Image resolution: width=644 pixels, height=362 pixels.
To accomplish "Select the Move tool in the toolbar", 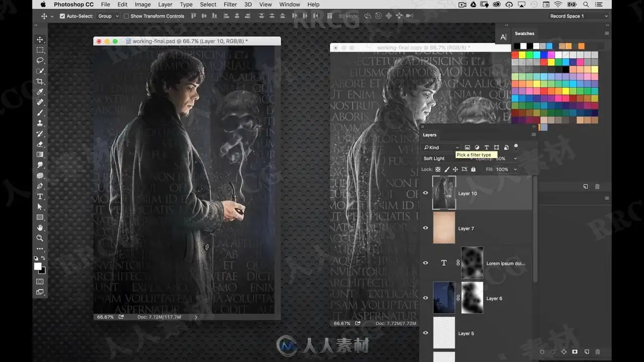I will coord(40,40).
